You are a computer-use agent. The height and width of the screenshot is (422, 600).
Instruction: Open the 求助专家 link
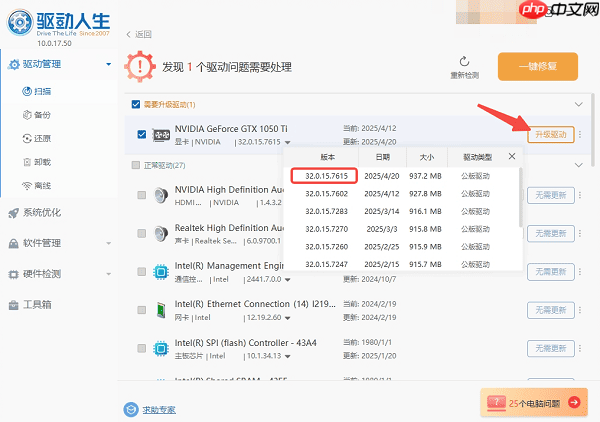coord(159,410)
